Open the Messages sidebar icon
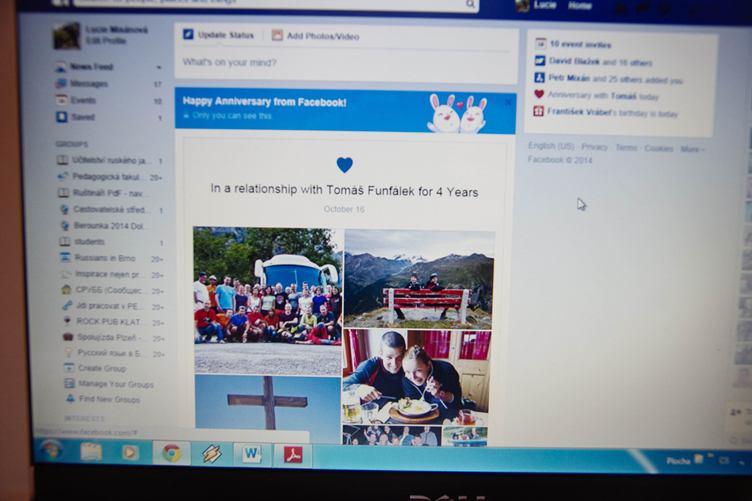 (61, 83)
